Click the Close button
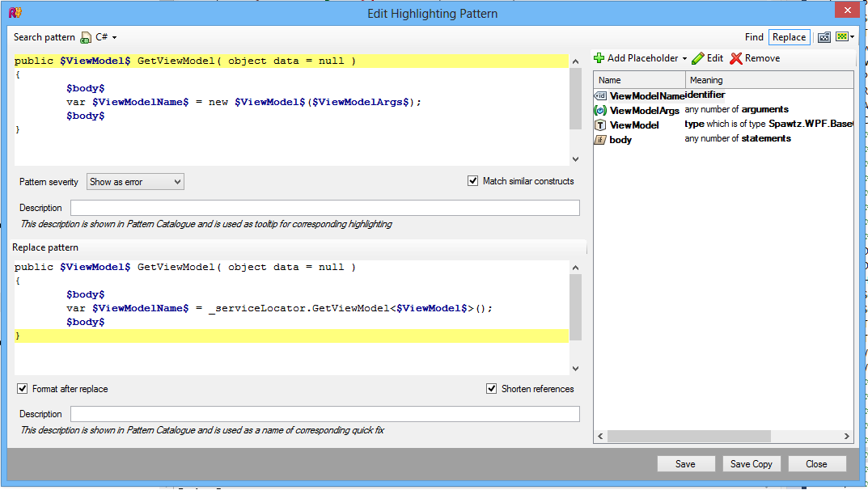868x490 pixels. coord(816,464)
